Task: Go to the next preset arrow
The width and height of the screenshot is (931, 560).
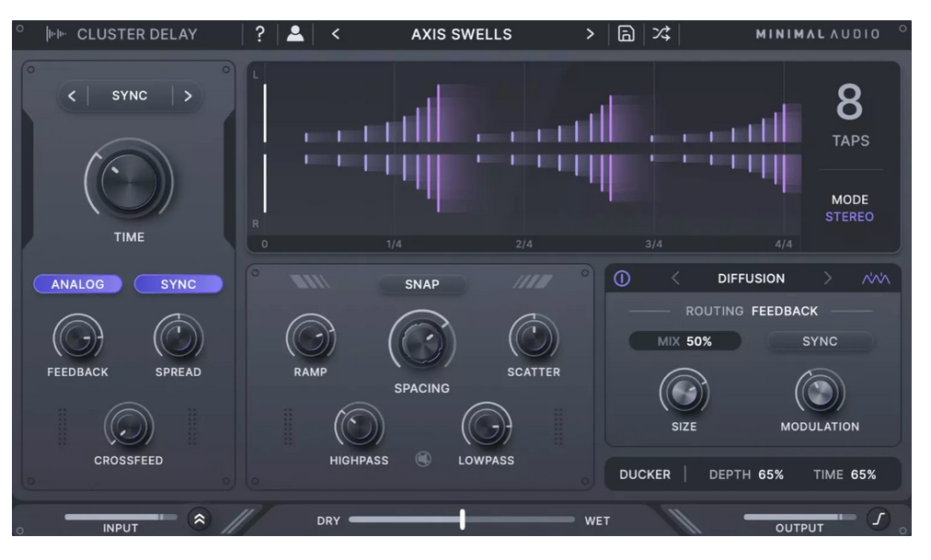Action: pyautogui.click(x=590, y=34)
